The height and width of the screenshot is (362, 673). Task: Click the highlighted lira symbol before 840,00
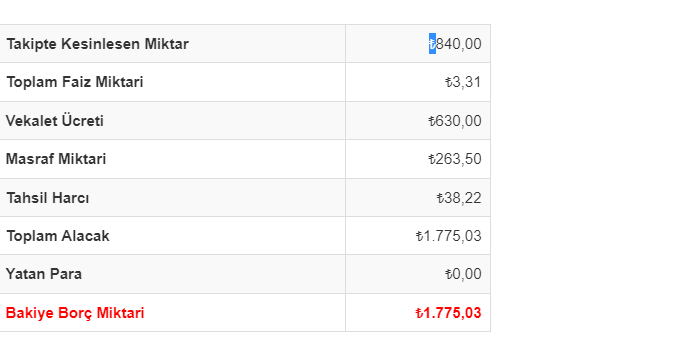pyautogui.click(x=432, y=44)
